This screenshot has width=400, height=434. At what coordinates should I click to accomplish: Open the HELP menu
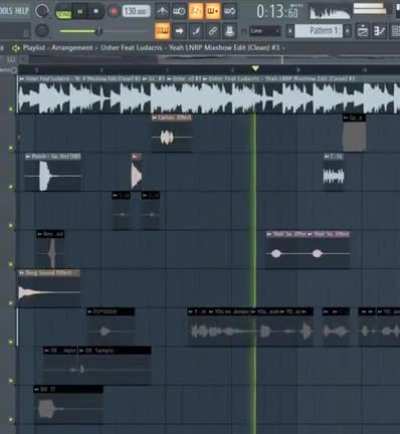[x=22, y=11]
